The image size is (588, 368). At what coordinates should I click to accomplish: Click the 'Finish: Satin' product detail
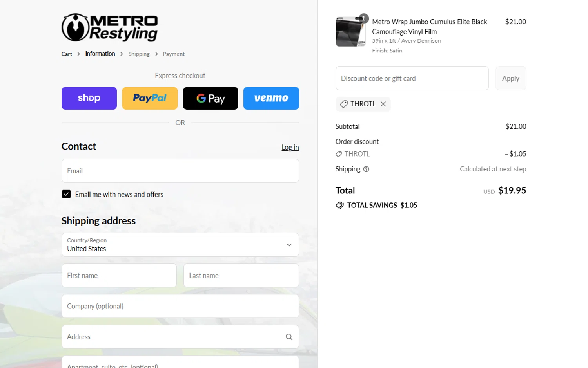click(x=387, y=51)
